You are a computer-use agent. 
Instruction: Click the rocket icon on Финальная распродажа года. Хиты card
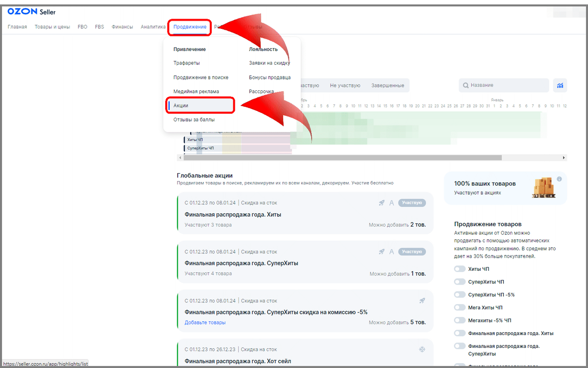381,203
